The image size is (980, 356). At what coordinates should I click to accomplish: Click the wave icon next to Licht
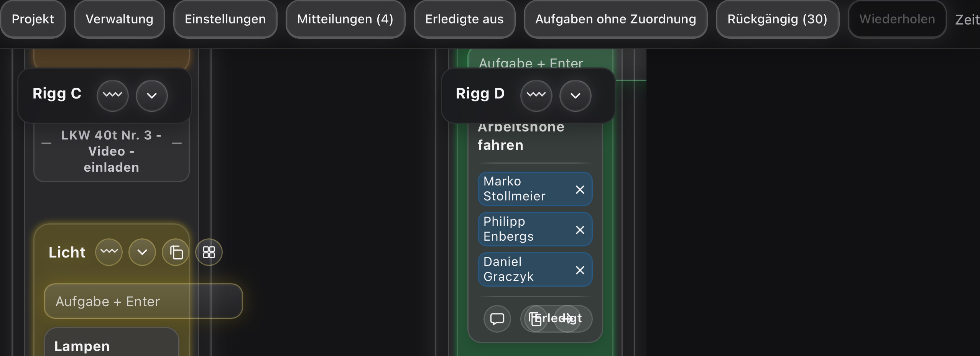click(x=109, y=252)
